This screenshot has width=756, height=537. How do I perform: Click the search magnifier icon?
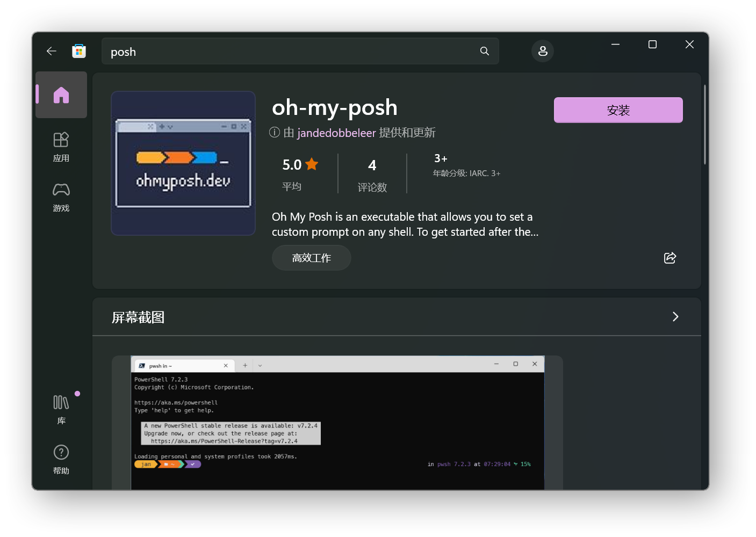tap(485, 51)
